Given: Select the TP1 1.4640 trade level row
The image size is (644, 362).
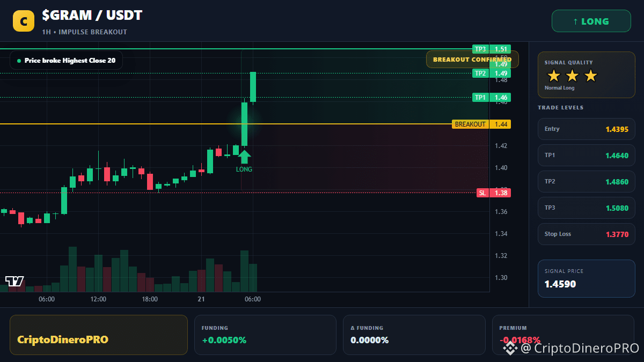Looking at the screenshot, I should pyautogui.click(x=586, y=156).
